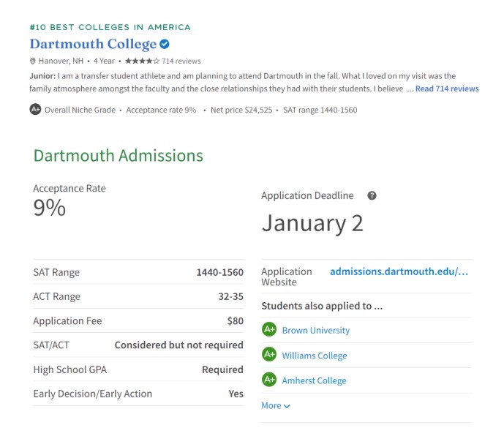Open Read 714 reviews link
The height and width of the screenshot is (436, 504).
447,89
